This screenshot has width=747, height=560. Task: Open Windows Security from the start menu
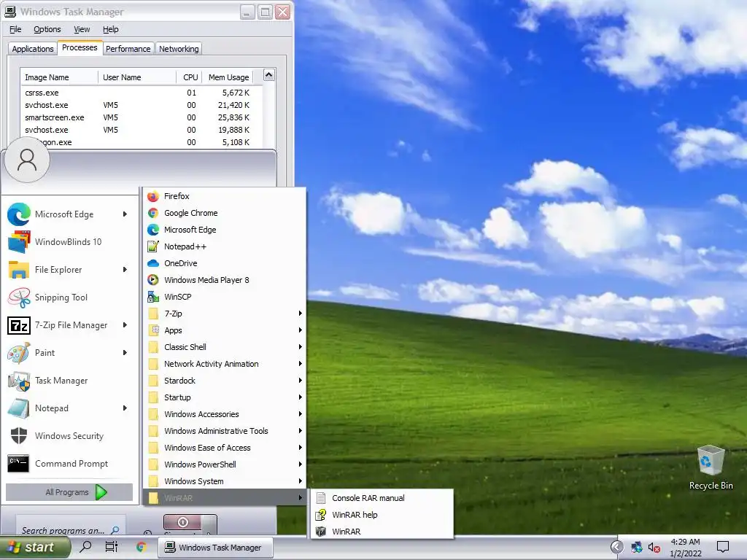coord(69,436)
